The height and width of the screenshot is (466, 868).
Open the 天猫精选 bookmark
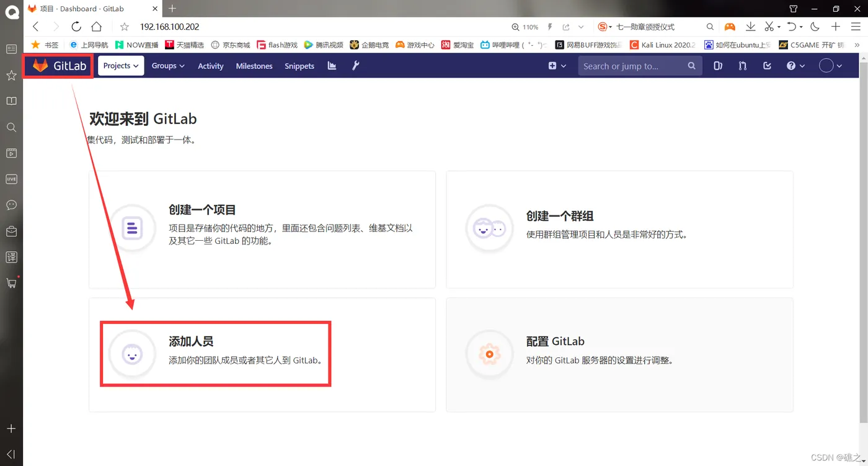pos(185,45)
